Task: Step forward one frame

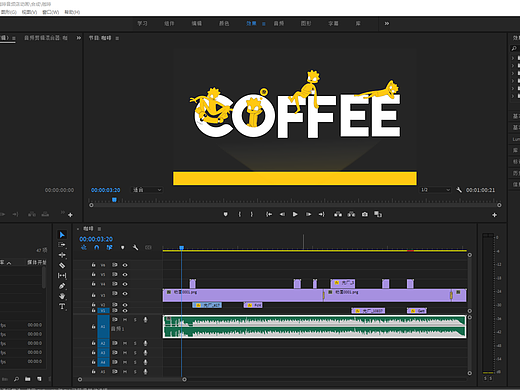Action: click(x=308, y=214)
